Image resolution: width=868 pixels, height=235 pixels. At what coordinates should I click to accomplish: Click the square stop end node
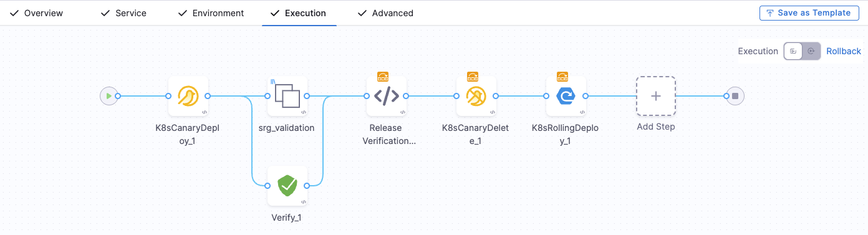[735, 96]
